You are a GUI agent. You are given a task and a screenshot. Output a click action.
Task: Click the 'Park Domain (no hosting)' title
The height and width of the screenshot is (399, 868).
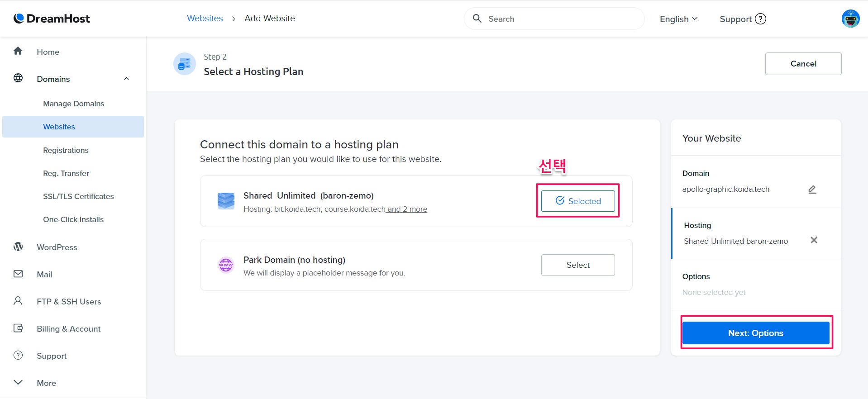[294, 260]
